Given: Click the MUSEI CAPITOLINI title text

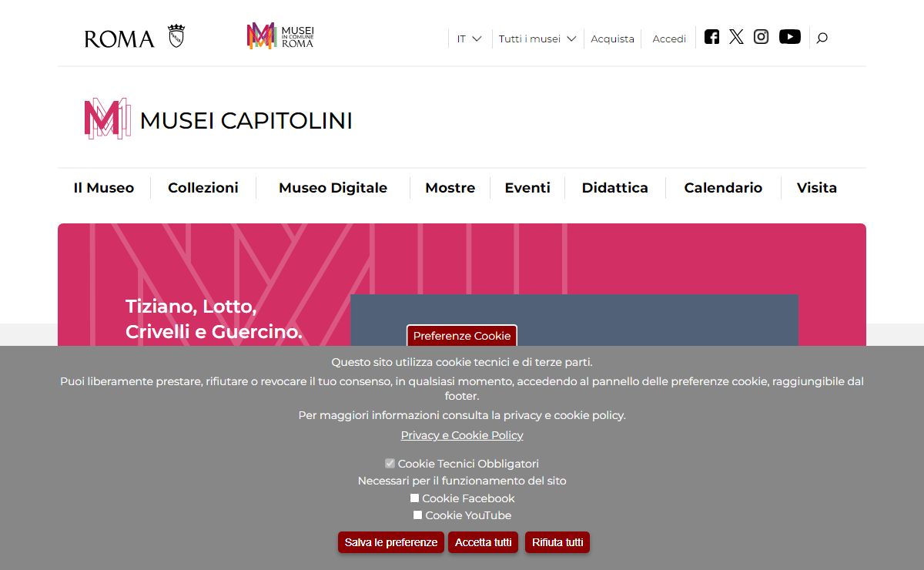Looking at the screenshot, I should (246, 121).
